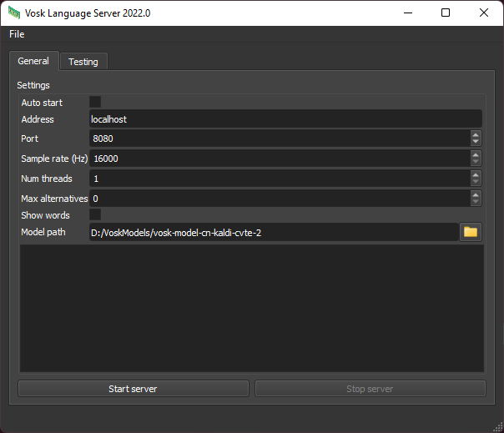Click into the Port field showing 8080
The width and height of the screenshot is (504, 433).
280,138
